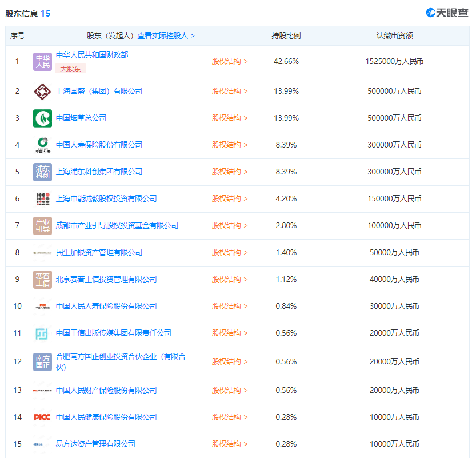This screenshot has height=461, width=476.
Task: Click the 持股比例 column header
Action: (x=286, y=35)
